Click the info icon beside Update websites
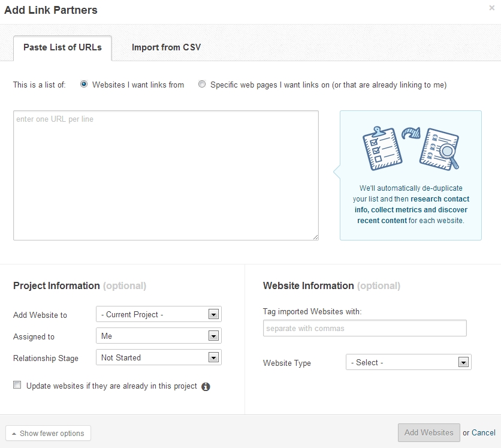 [206, 387]
